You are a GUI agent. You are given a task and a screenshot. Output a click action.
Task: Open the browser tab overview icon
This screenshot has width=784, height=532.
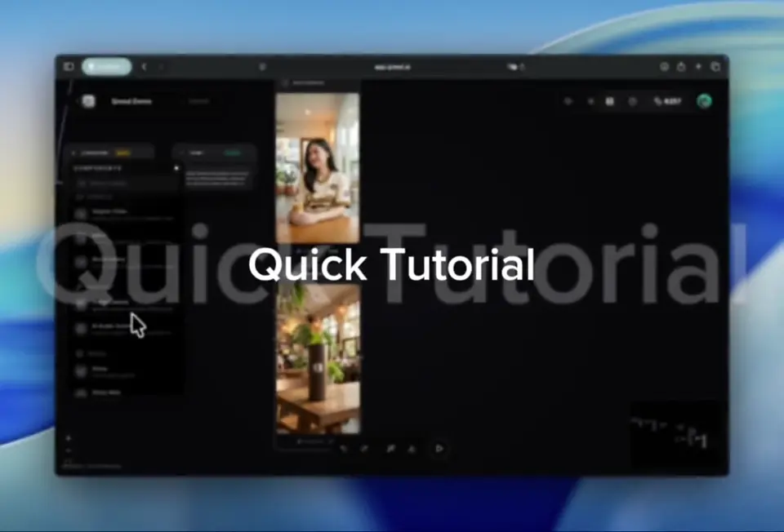coord(715,67)
